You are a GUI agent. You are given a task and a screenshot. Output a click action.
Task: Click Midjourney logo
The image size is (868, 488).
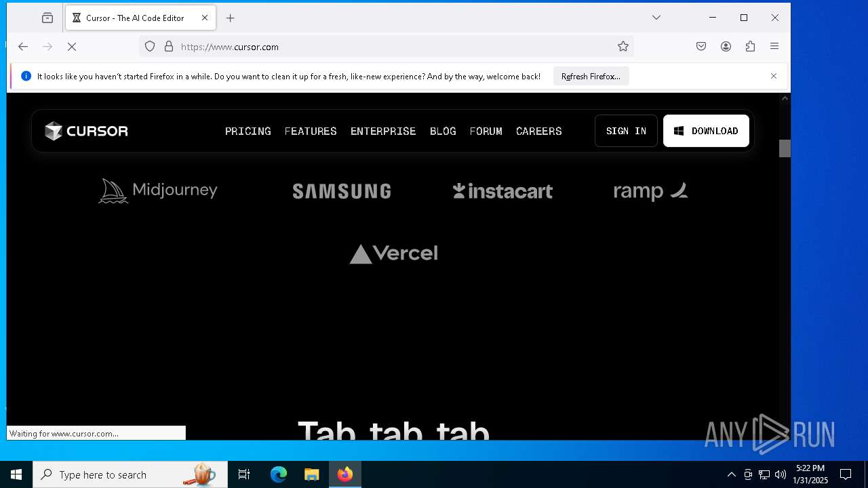click(x=158, y=191)
